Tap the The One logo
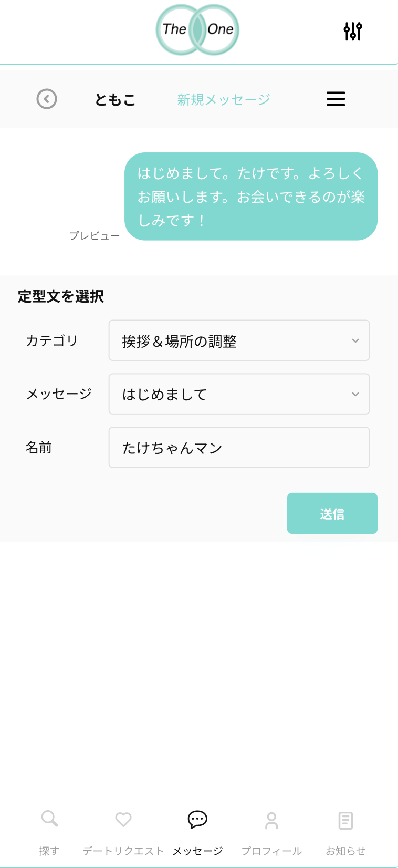The height and width of the screenshot is (868, 398). point(197,30)
